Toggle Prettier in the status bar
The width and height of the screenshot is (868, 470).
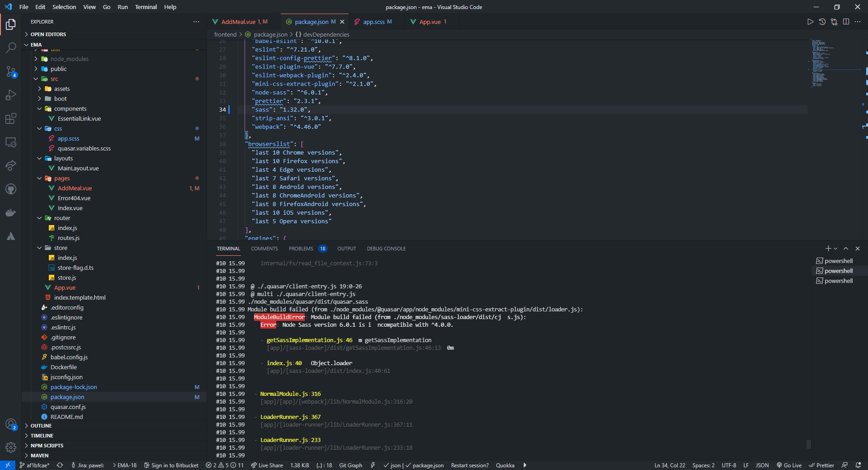821,465
